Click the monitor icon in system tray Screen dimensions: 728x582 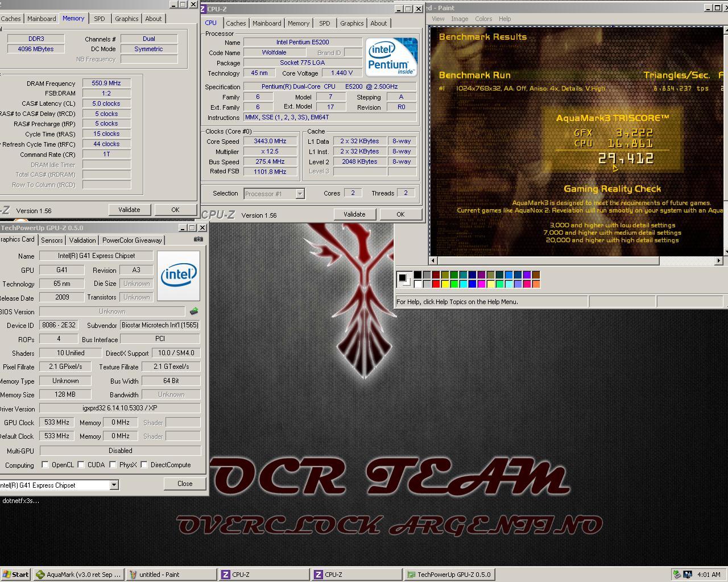pos(688,575)
